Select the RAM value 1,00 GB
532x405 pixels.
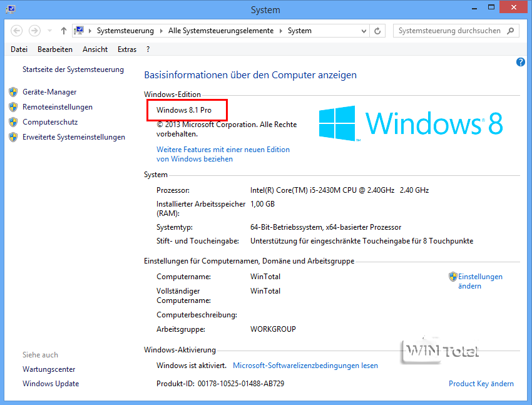(262, 204)
